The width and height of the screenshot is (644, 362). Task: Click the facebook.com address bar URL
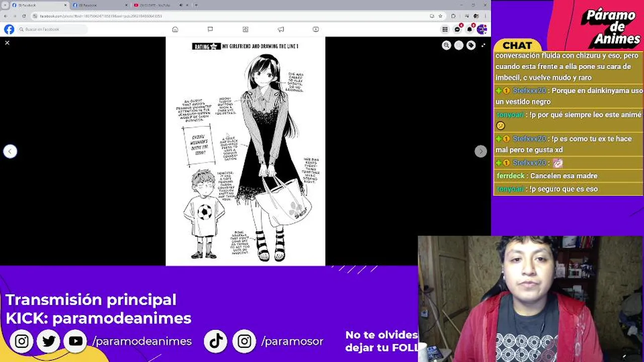[101, 16]
